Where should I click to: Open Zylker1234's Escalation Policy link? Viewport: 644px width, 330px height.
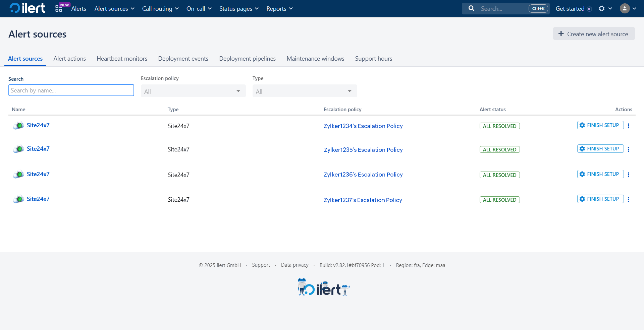pos(363,126)
